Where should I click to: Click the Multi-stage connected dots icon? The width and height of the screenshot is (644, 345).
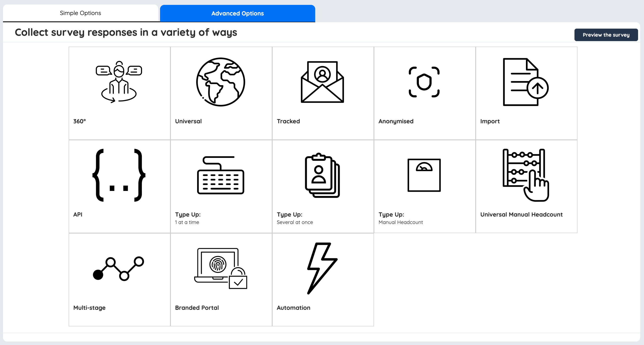(x=118, y=268)
